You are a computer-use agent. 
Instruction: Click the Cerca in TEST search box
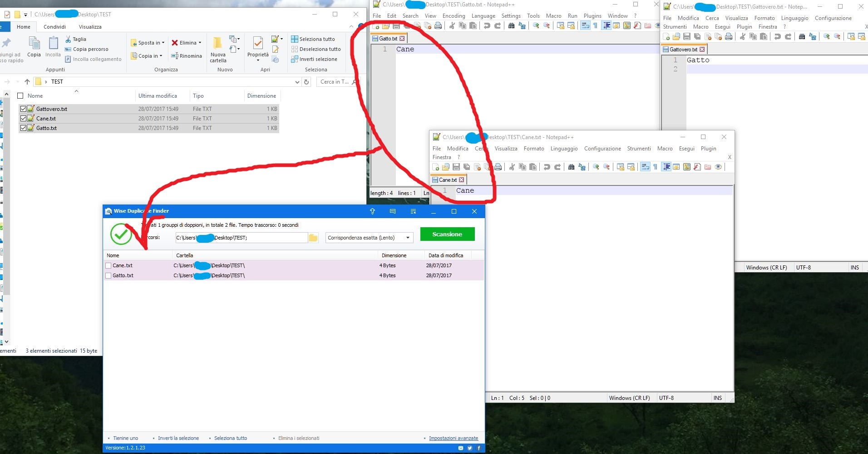(x=338, y=82)
